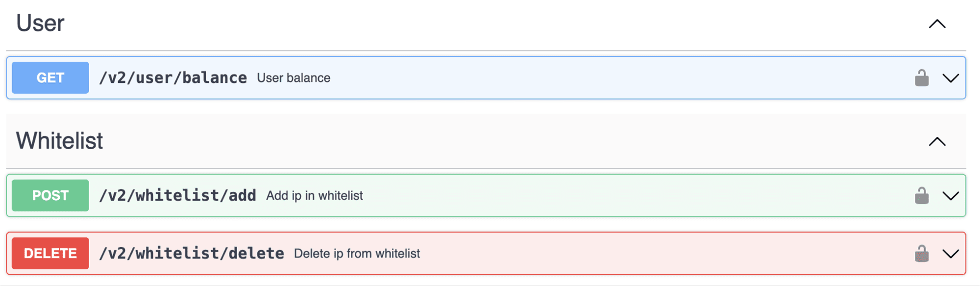Open the /v2/whitelist/delete path link
Image resolution: width=980 pixels, height=286 pixels.
click(x=192, y=253)
